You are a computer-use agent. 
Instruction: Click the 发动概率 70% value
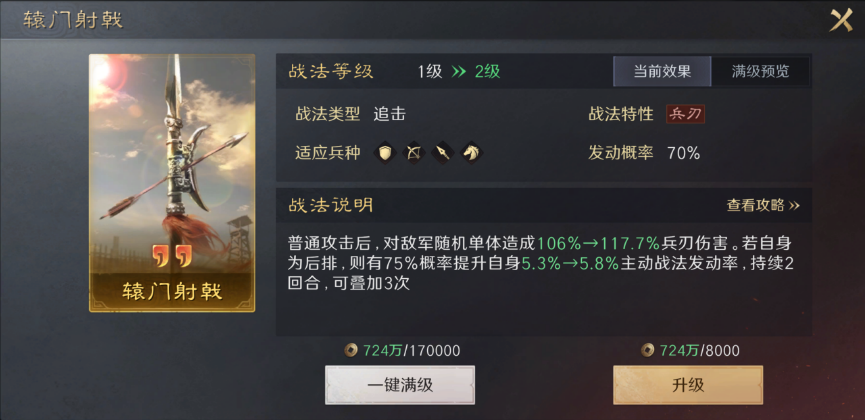(684, 153)
